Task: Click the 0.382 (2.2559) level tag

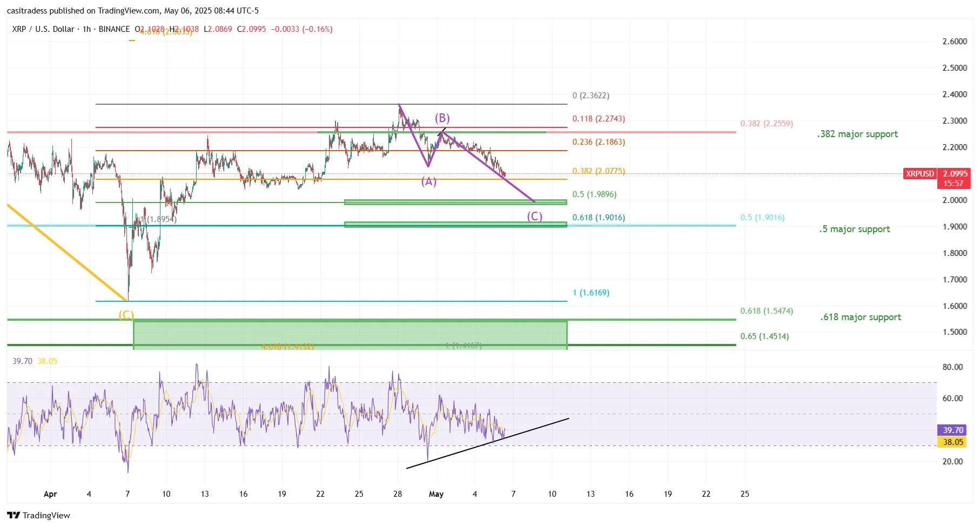Action: 766,123
